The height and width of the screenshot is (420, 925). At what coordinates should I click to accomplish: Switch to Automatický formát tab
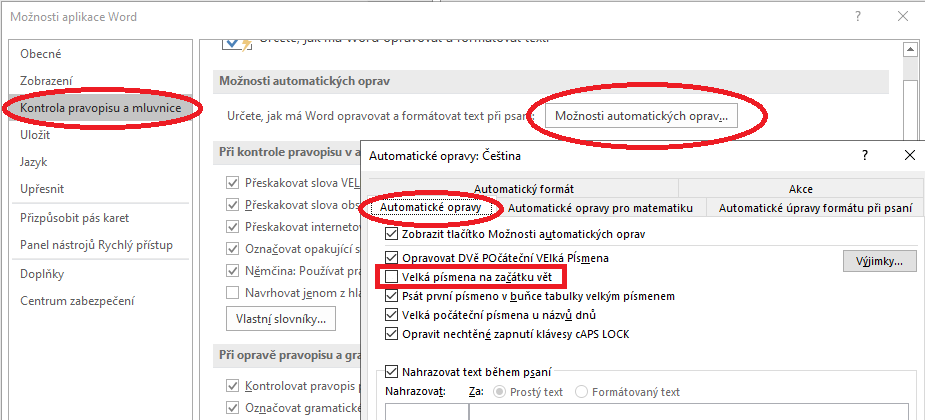523,189
